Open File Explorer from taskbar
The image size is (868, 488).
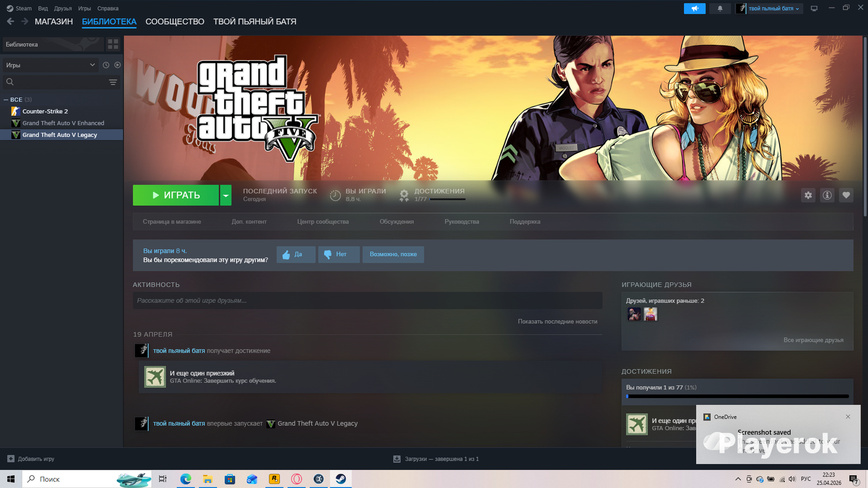click(x=207, y=479)
